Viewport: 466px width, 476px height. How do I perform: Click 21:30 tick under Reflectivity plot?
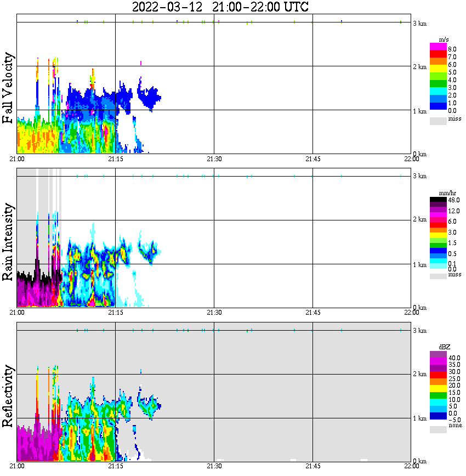click(214, 466)
